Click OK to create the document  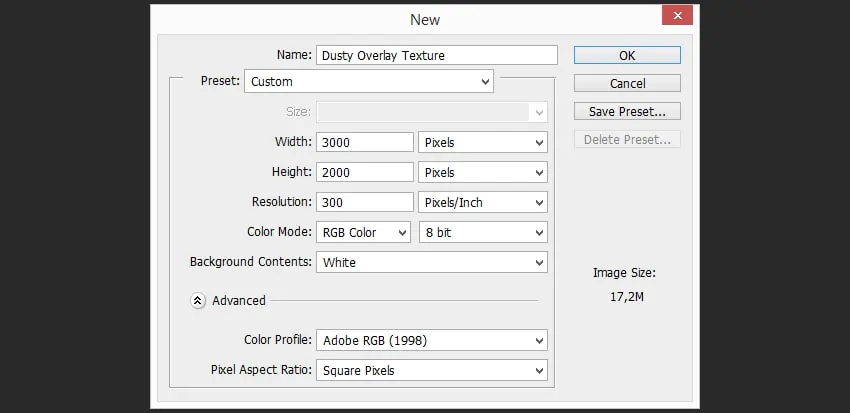click(627, 55)
